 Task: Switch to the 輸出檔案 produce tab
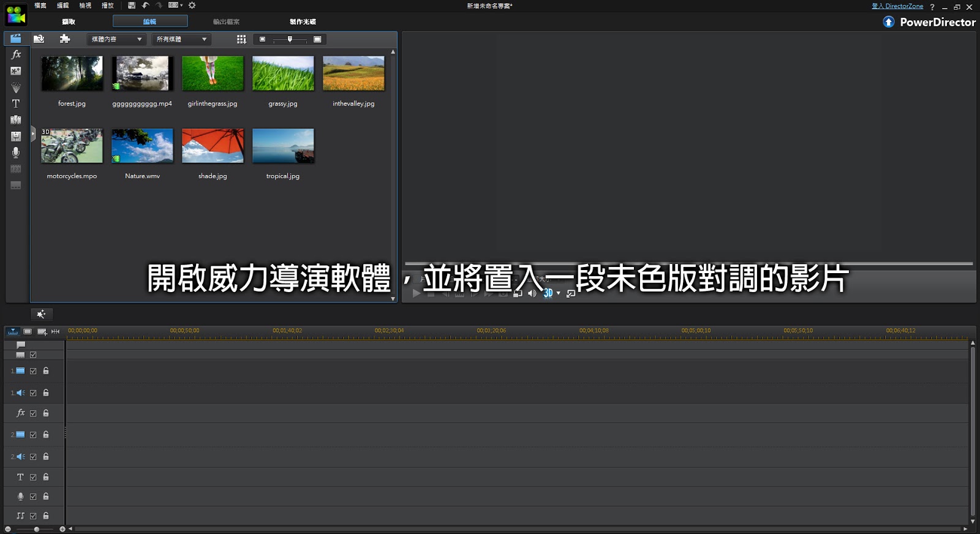[226, 21]
